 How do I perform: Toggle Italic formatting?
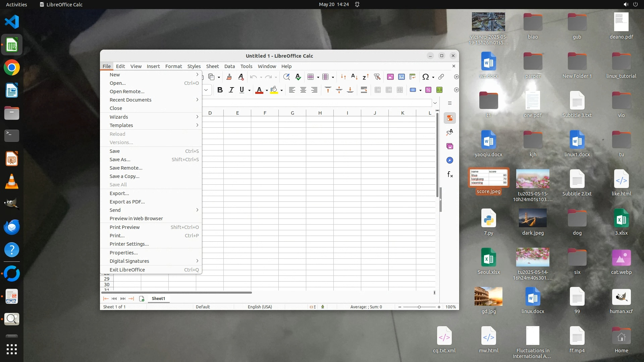coord(231,90)
